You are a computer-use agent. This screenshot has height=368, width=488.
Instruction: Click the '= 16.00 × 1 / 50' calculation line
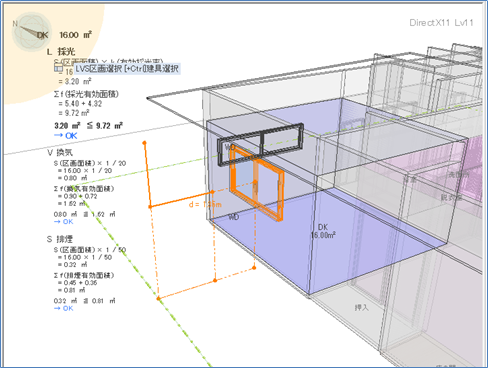click(x=85, y=257)
